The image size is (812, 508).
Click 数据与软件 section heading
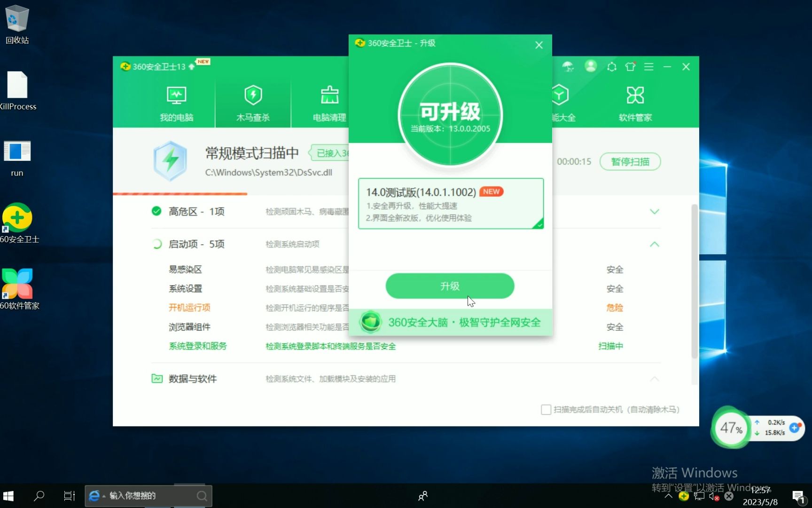tap(193, 379)
